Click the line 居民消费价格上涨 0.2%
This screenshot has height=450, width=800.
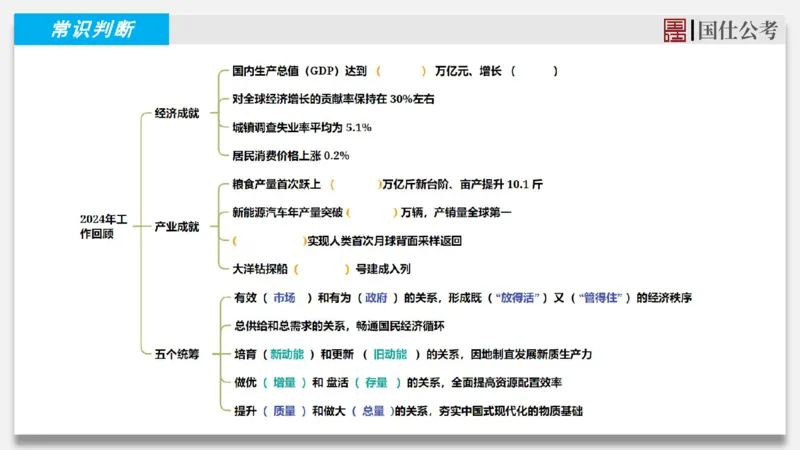point(290,156)
